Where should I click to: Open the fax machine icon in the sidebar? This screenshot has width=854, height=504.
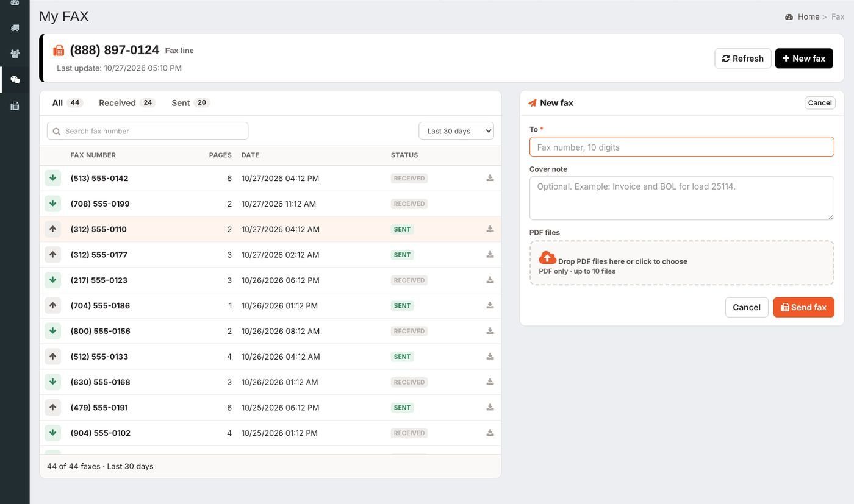coord(15,106)
